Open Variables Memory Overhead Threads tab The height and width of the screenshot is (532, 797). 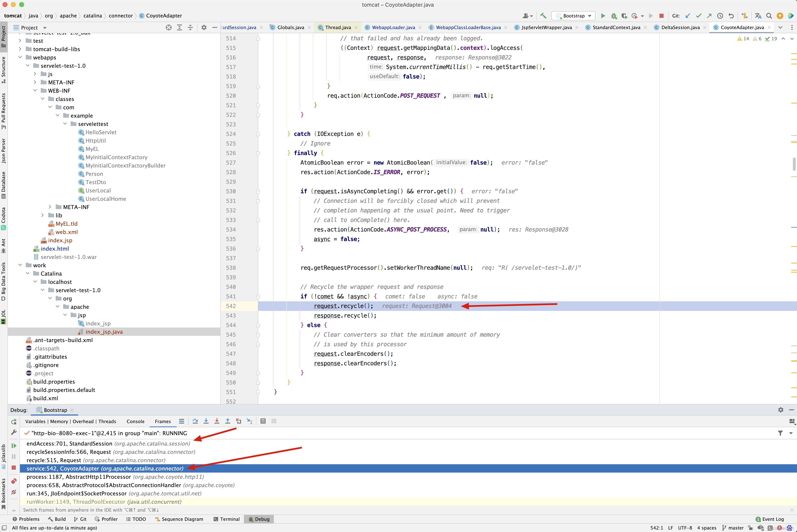tap(71, 421)
